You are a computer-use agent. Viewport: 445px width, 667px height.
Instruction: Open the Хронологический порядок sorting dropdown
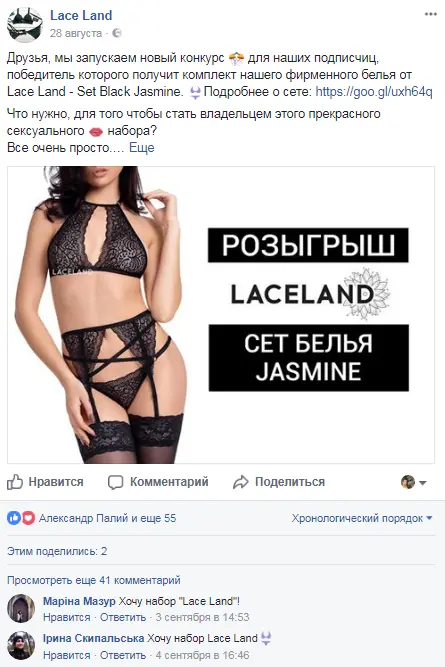point(362,518)
